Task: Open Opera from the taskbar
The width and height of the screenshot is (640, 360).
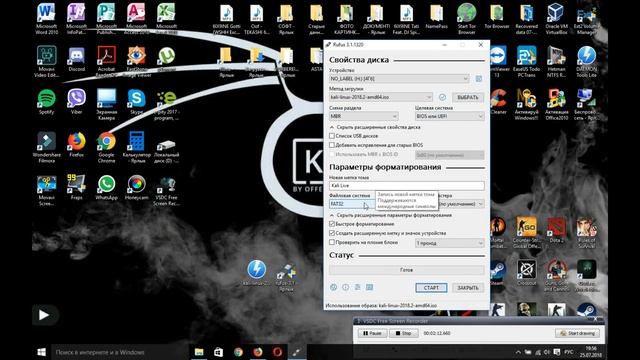Action: [x=278, y=352]
